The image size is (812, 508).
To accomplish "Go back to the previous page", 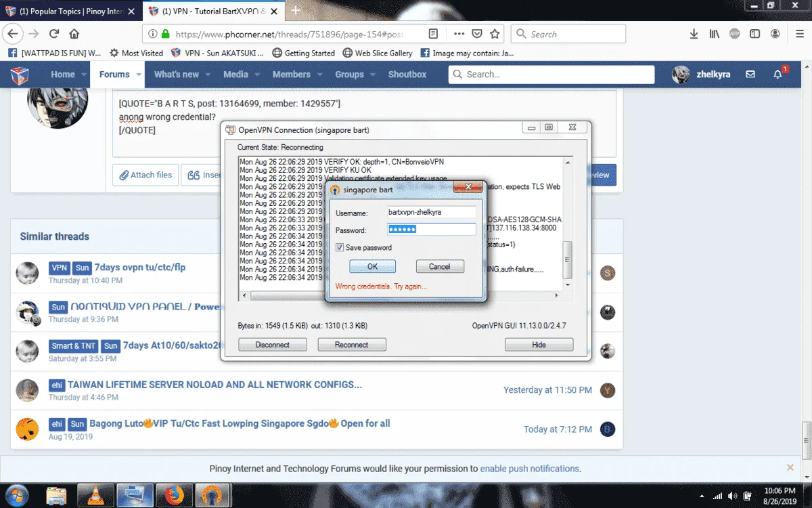I will (13, 34).
